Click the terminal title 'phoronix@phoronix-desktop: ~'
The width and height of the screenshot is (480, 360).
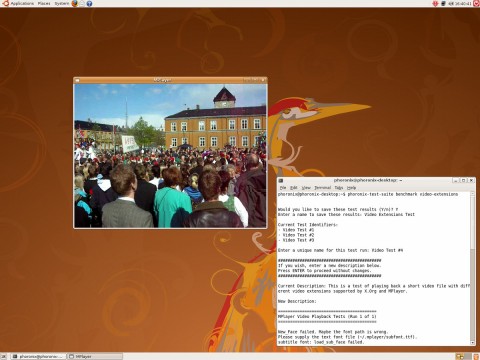pos(368,180)
